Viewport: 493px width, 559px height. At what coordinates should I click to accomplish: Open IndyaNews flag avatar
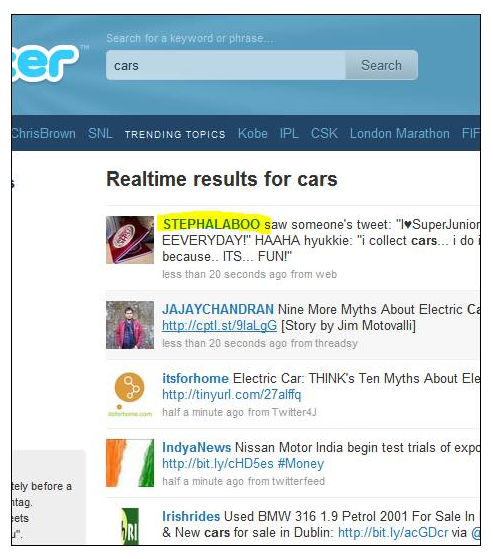click(130, 463)
